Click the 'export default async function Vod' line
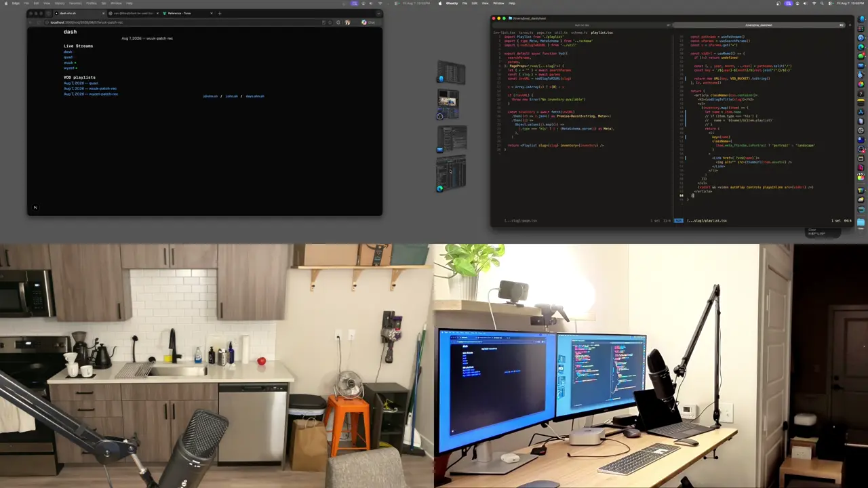 coord(536,54)
